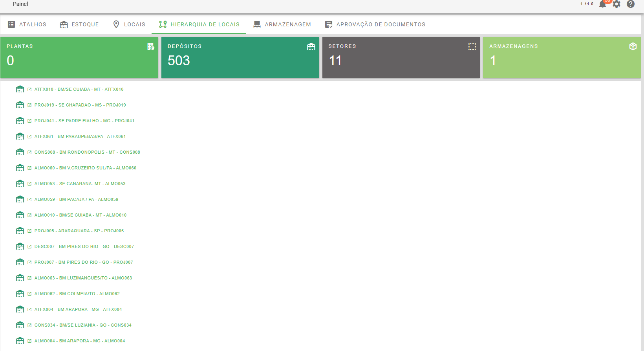Select PROJ005 - ARARAQUARA - SP row
This screenshot has height=351, width=644.
click(79, 231)
